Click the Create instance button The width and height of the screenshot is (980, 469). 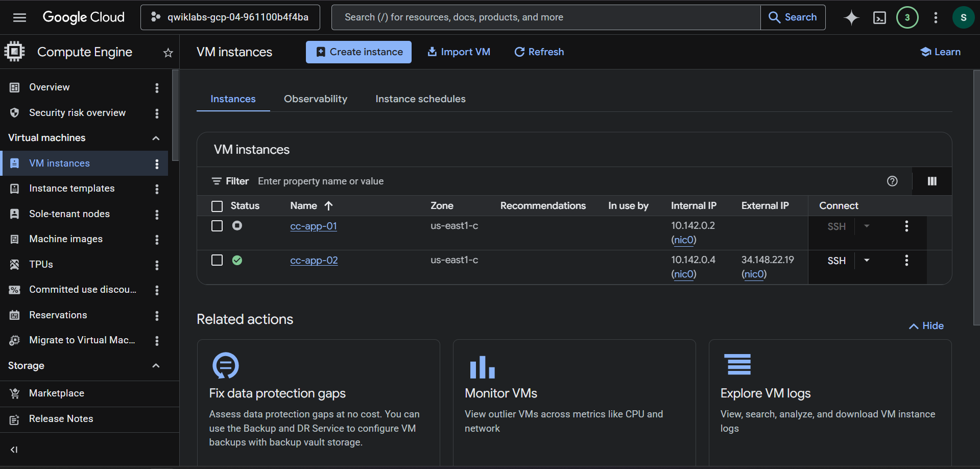click(x=358, y=52)
